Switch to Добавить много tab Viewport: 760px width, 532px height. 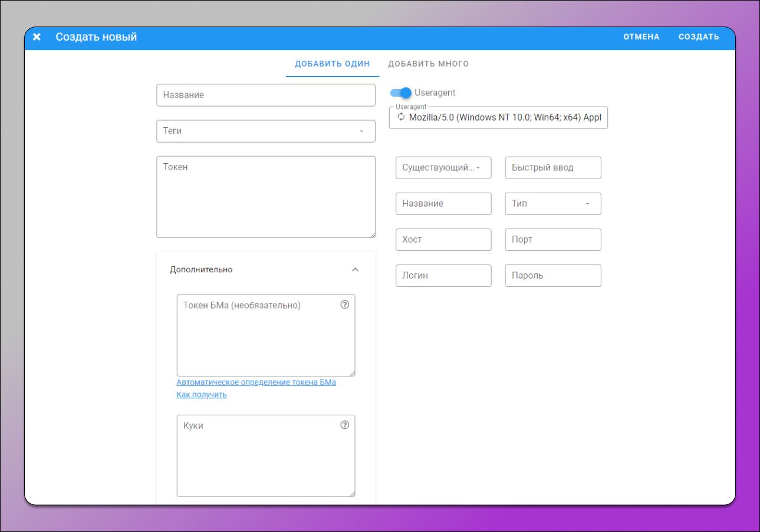(x=428, y=64)
